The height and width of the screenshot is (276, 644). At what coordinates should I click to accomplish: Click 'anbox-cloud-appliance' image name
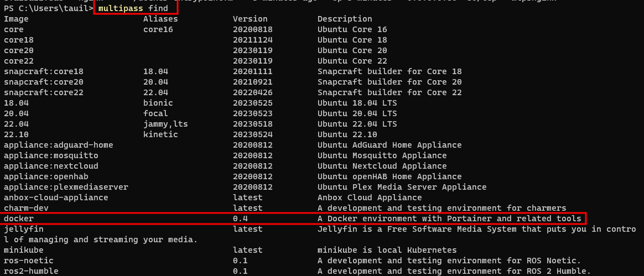[x=56, y=197]
